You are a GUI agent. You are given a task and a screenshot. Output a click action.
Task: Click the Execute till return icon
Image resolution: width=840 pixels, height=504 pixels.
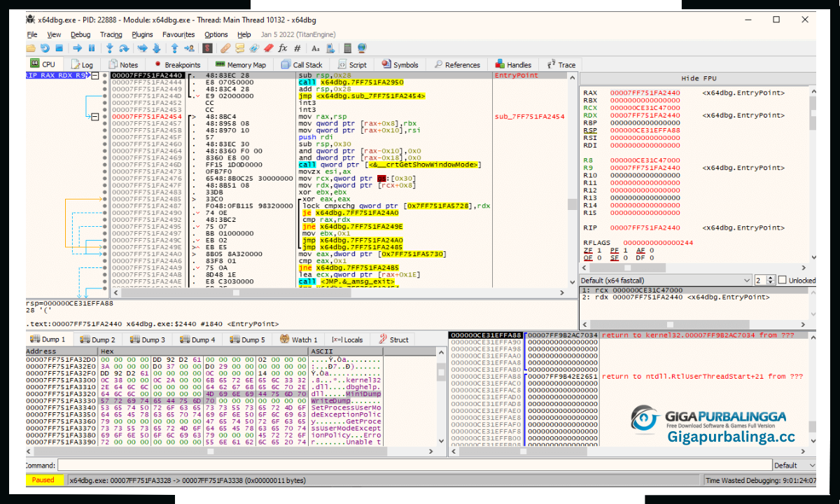pos(174,48)
